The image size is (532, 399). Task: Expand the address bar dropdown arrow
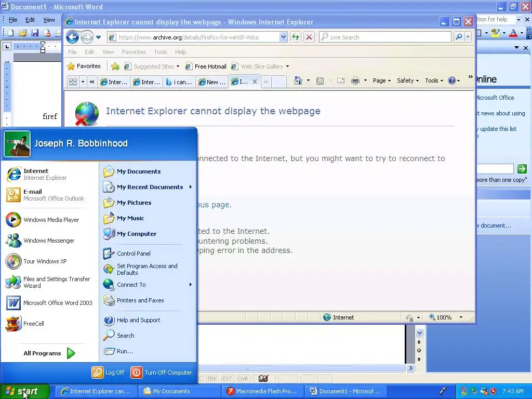(283, 37)
